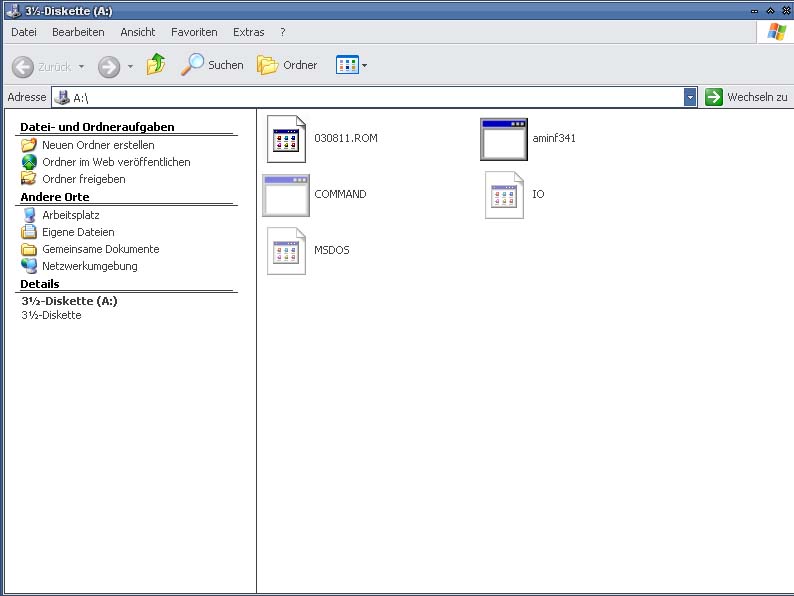Click the A:\ address input field
This screenshot has height=596, width=794.
pyautogui.click(x=375, y=97)
